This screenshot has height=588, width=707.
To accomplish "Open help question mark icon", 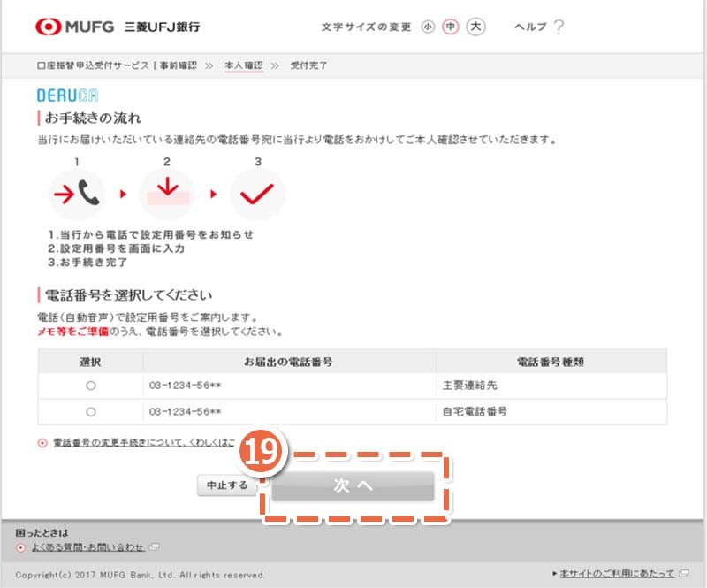I will pos(559,27).
